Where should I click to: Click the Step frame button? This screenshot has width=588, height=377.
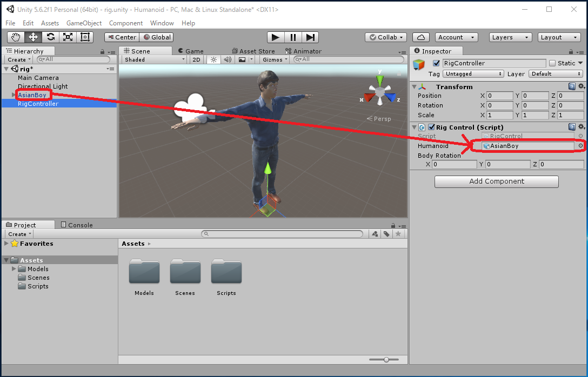[x=310, y=37]
